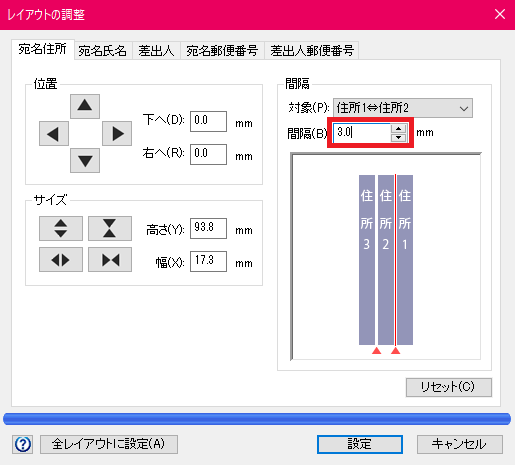Move position right with the right arrow button
This screenshot has width=515, height=465.
click(x=117, y=134)
